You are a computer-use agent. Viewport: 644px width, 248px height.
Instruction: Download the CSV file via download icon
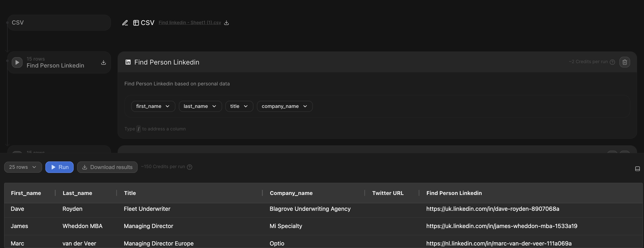coord(226,23)
